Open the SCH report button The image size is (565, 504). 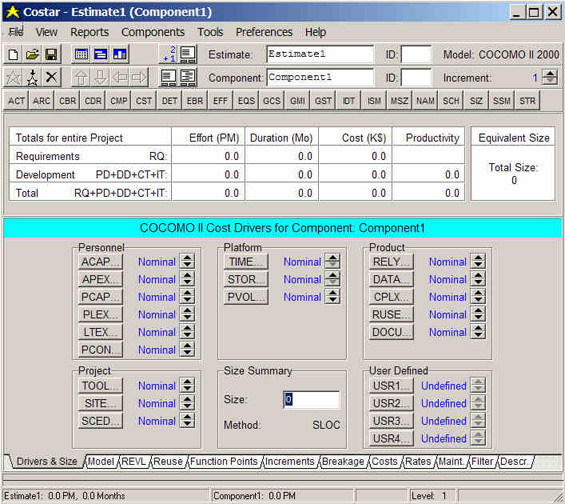coord(451,101)
